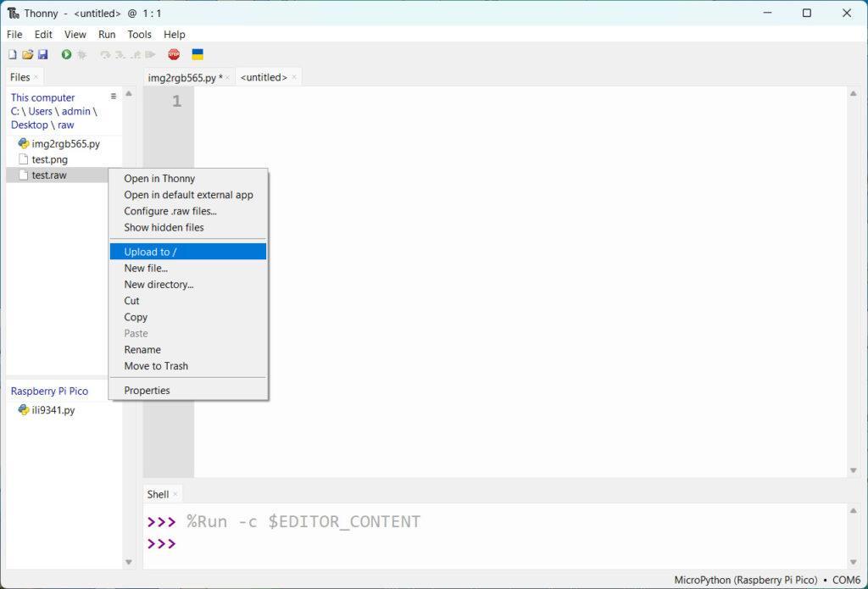Select img2rgb565.py in local files
This screenshot has height=589, width=868.
coord(65,144)
